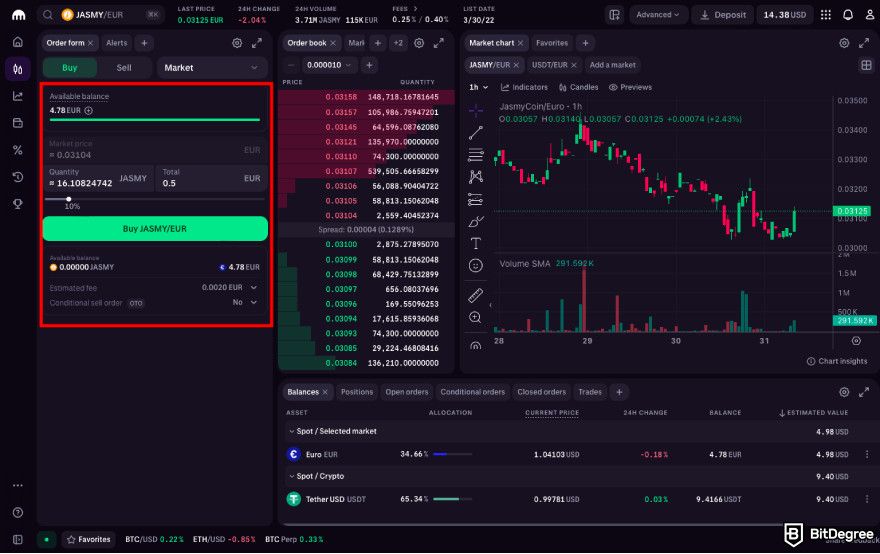This screenshot has width=880, height=554.
Task: Expand the Conditional sell order option
Action: (254, 303)
